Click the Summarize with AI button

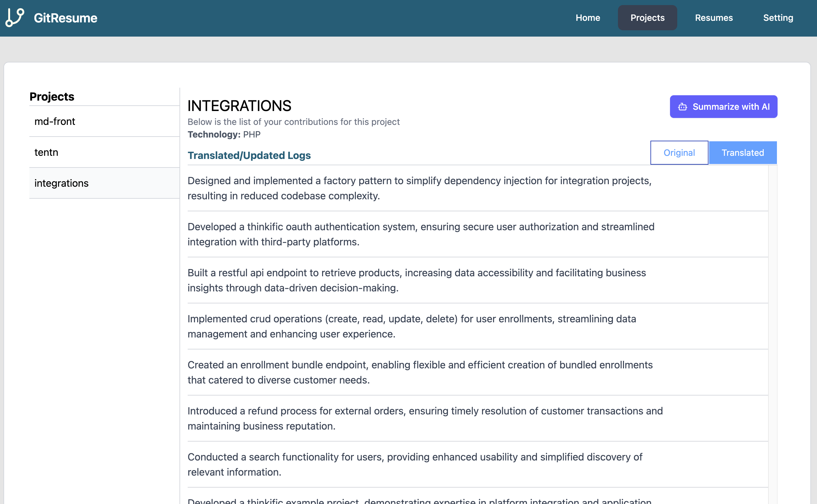(723, 106)
